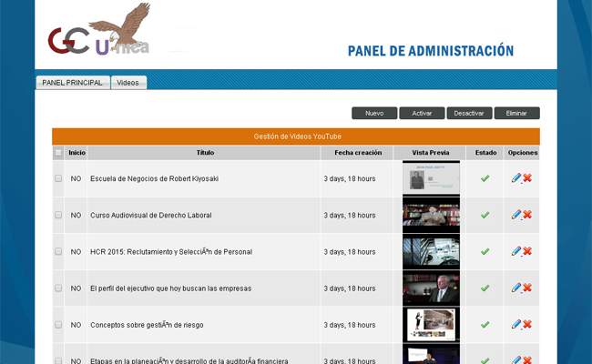Click green status check for HCR 2015 video
This screenshot has height=364, width=592.
coord(485,251)
